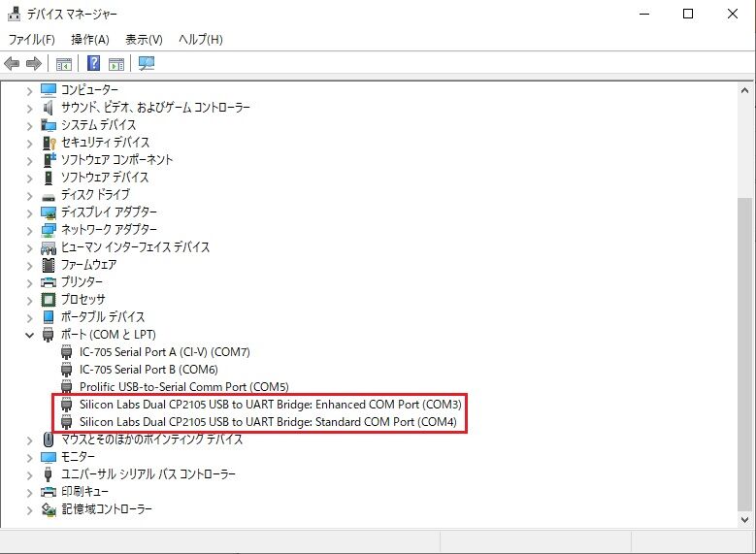Open the 表示(V) menu
The width and height of the screenshot is (756, 554).
click(144, 39)
